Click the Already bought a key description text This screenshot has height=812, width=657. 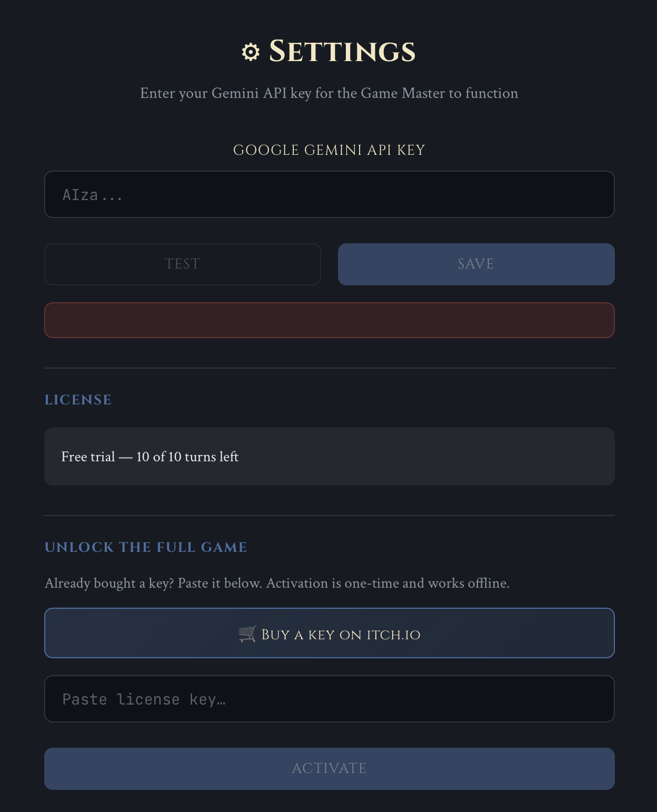[x=277, y=583]
